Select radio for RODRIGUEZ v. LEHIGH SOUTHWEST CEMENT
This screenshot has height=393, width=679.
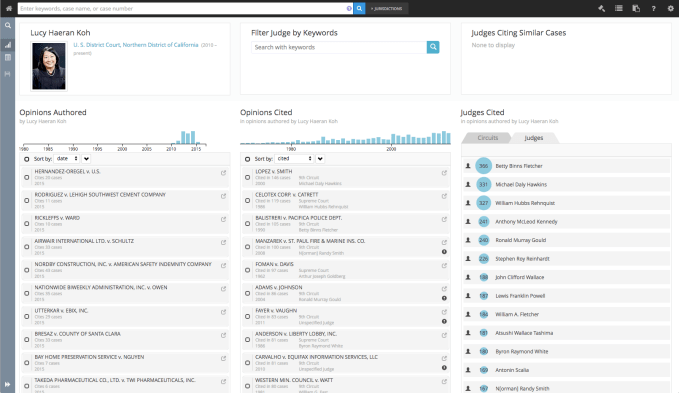coord(27,200)
